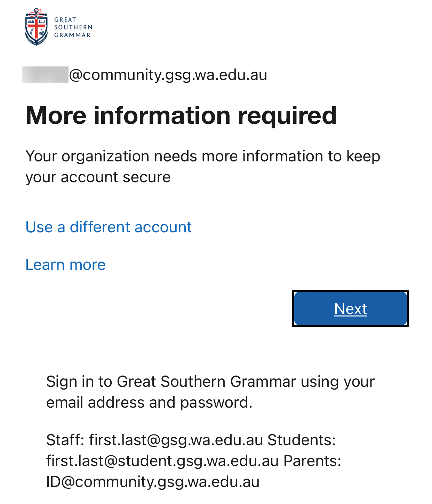Open the "Learn more" link

[65, 265]
